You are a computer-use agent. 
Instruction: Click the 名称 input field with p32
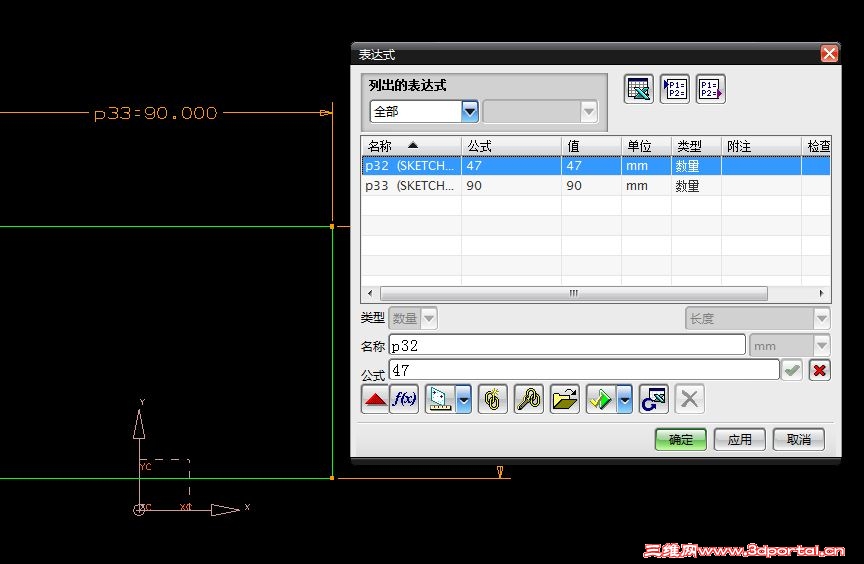(567, 346)
